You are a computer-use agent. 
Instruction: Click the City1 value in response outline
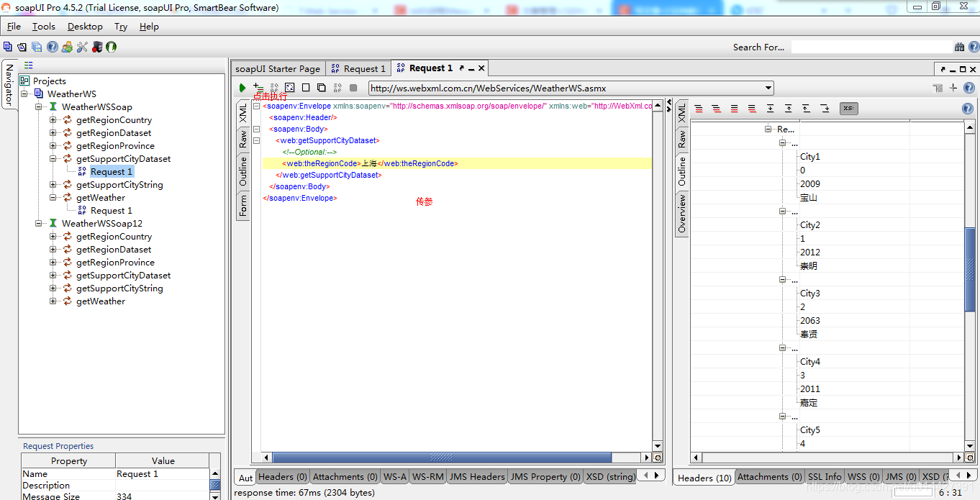(810, 156)
